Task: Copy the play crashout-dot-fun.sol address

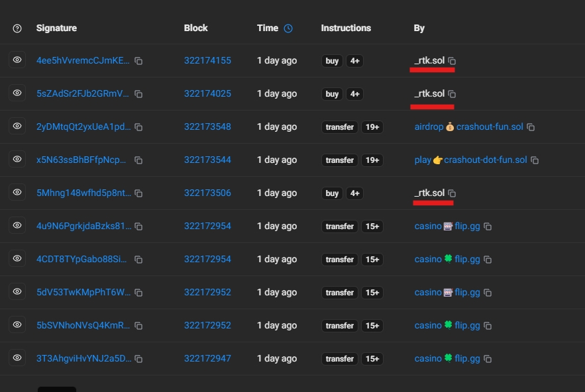Action: [x=535, y=160]
